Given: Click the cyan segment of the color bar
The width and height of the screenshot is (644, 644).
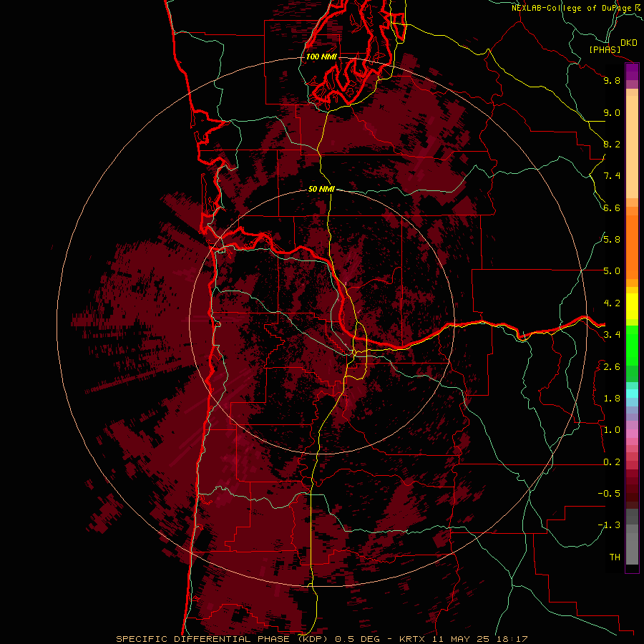Looking at the screenshot, I should [x=632, y=394].
